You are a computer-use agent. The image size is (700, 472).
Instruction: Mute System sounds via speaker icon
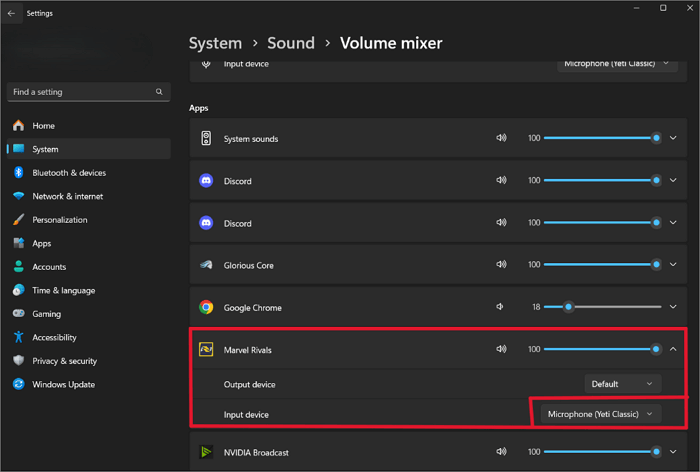pyautogui.click(x=501, y=138)
